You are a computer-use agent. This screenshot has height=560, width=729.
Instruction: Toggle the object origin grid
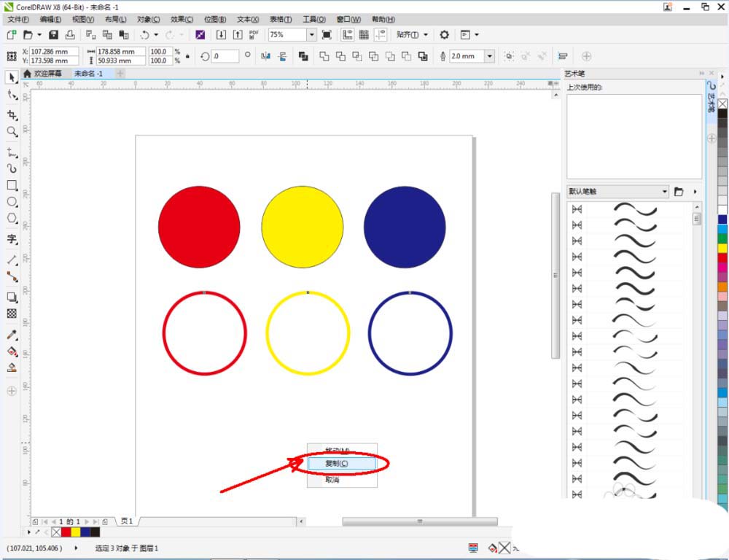pyautogui.click(x=12, y=56)
